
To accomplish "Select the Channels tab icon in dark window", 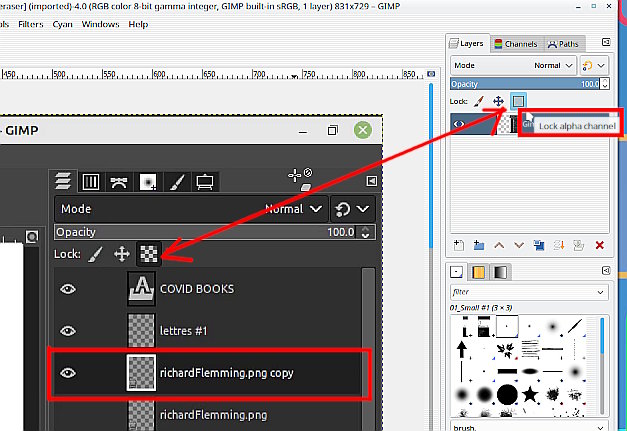I will (x=91, y=182).
